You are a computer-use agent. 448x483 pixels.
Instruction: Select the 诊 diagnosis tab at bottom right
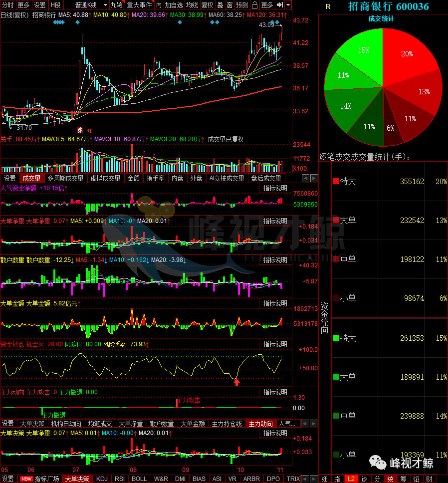pyautogui.click(x=364, y=479)
